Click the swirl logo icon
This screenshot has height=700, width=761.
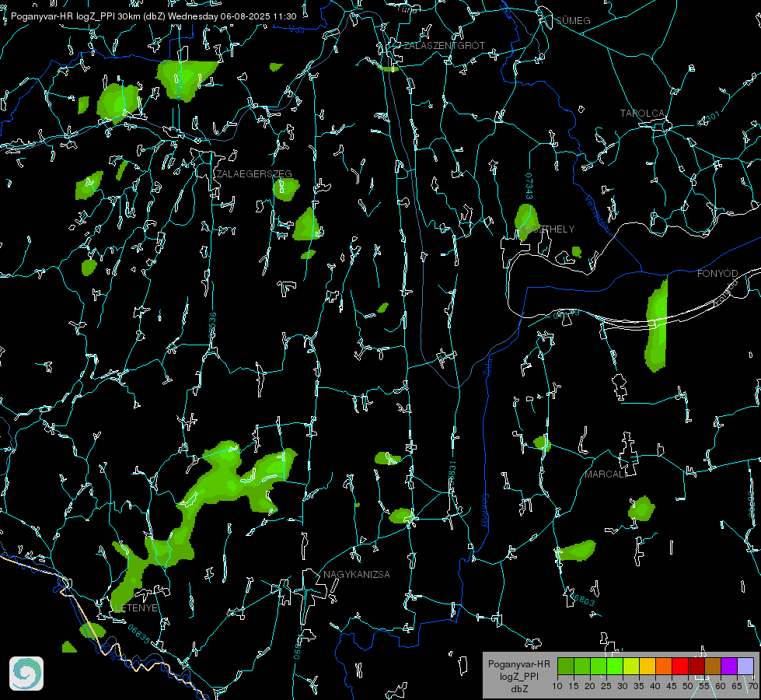(26, 674)
